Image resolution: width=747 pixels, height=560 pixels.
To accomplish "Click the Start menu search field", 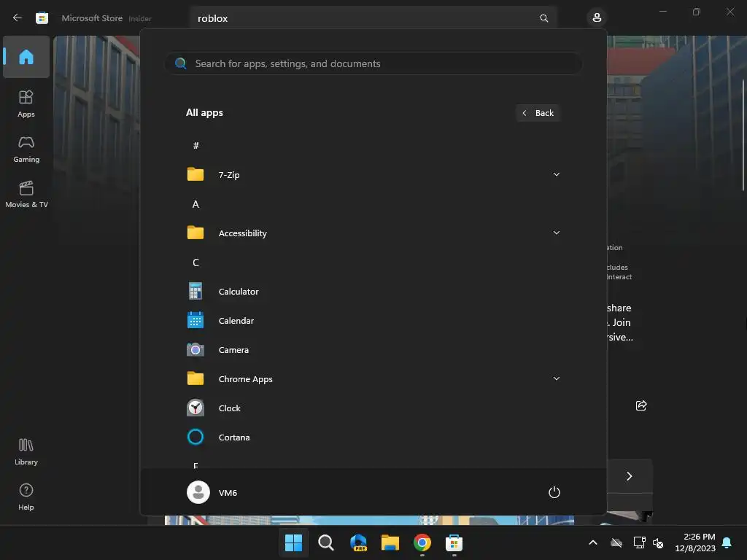I will click(373, 63).
